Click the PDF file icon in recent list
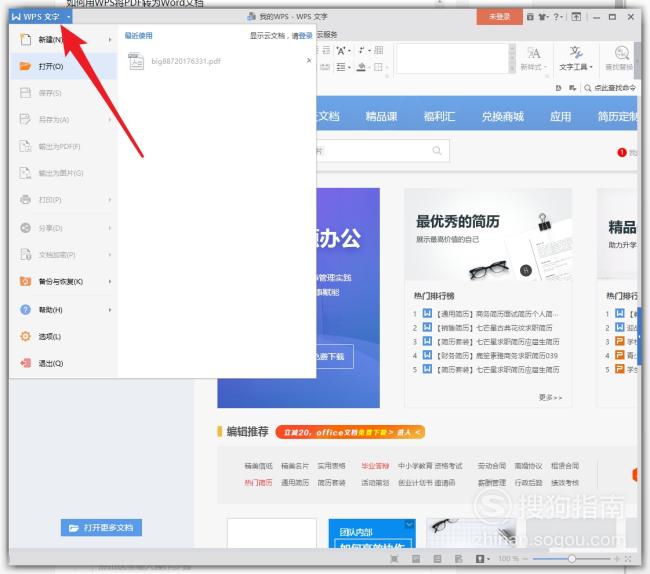This screenshot has height=574, width=650. pyautogui.click(x=136, y=61)
